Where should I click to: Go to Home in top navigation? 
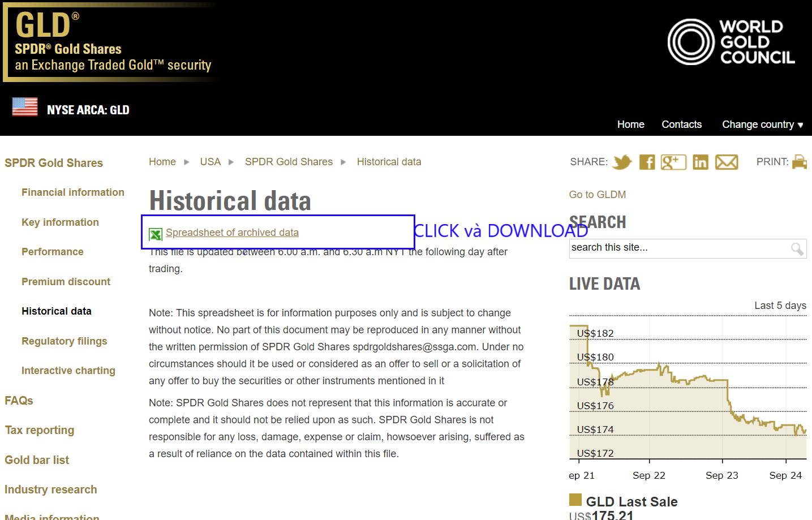pyautogui.click(x=631, y=124)
